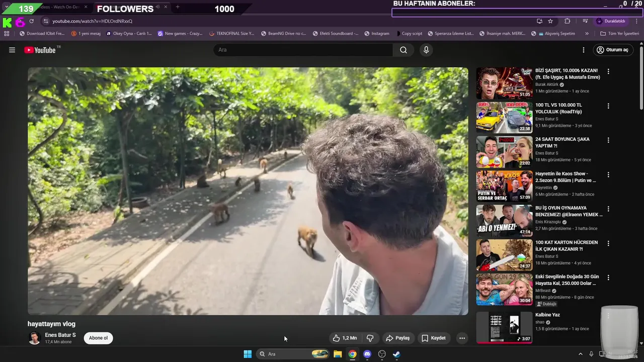Open the Enes Batur S channel name
Screen dimensions: 644x362
(60, 335)
